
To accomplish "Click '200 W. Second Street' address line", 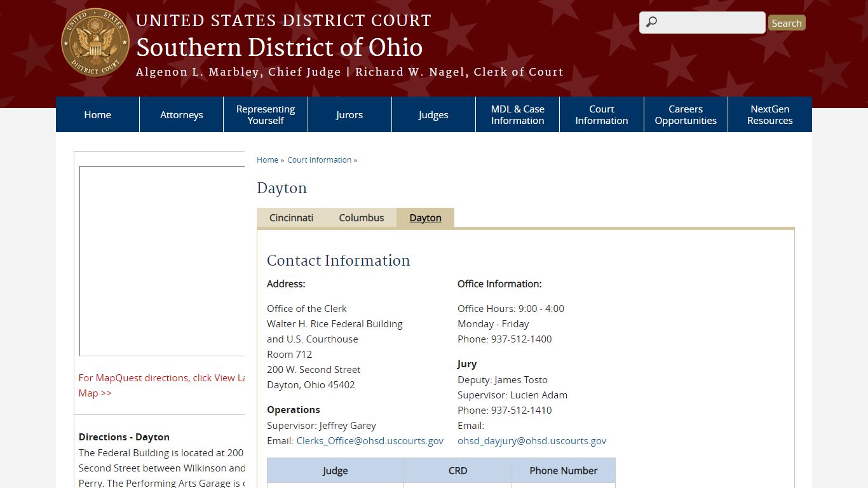I will click(314, 369).
